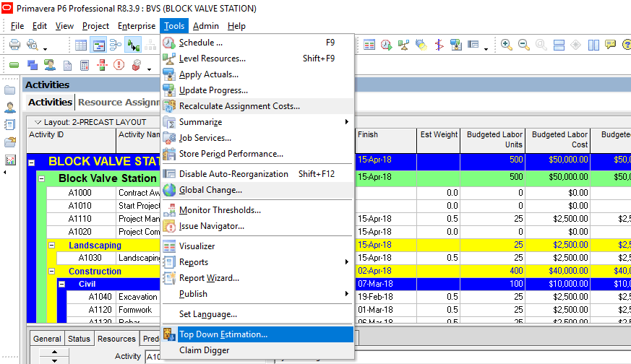The height and width of the screenshot is (364, 631).
Task: Expand the Summarize submenu
Action: (257, 122)
